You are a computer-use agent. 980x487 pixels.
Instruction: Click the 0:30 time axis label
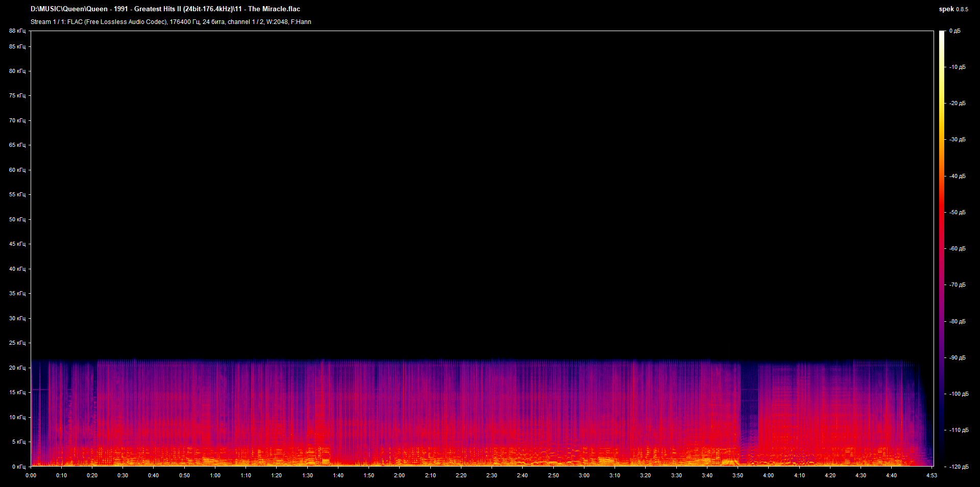tap(123, 475)
